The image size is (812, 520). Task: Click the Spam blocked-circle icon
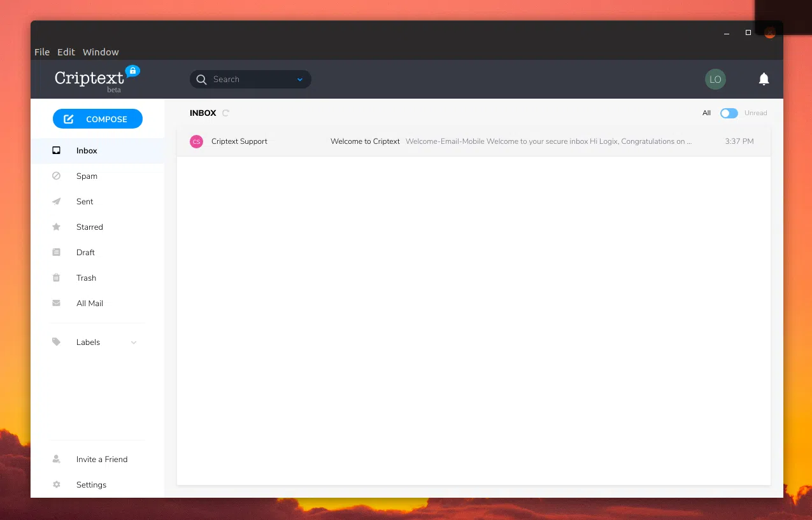click(x=56, y=176)
